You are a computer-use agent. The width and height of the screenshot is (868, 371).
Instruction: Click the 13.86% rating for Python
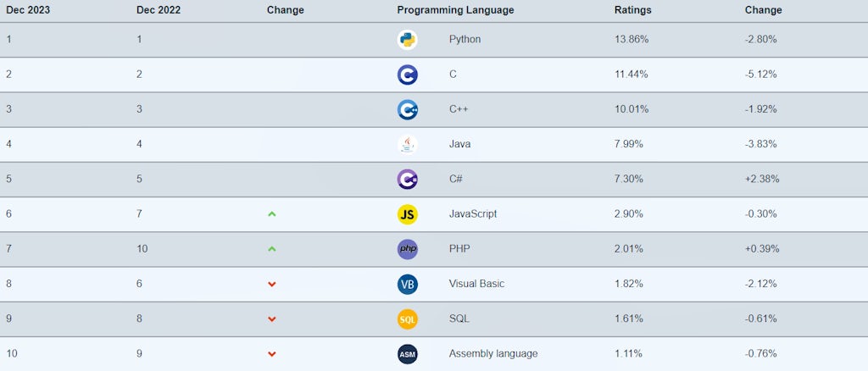click(632, 40)
